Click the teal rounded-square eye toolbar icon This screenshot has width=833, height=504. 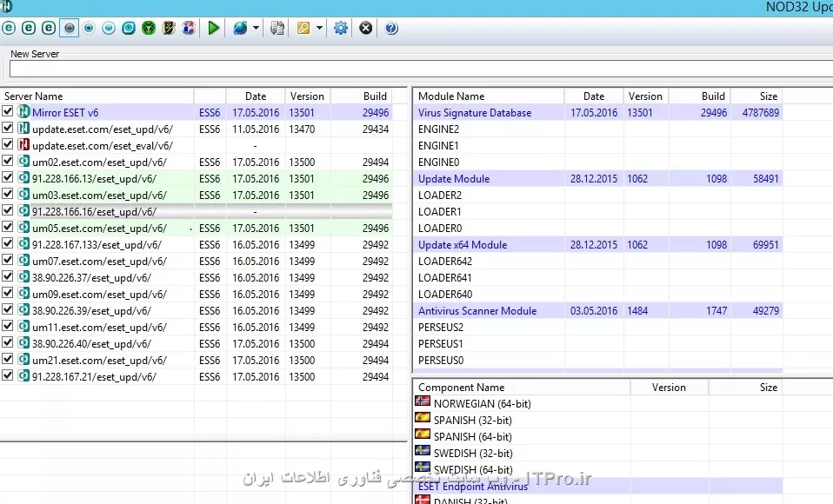coord(129,28)
